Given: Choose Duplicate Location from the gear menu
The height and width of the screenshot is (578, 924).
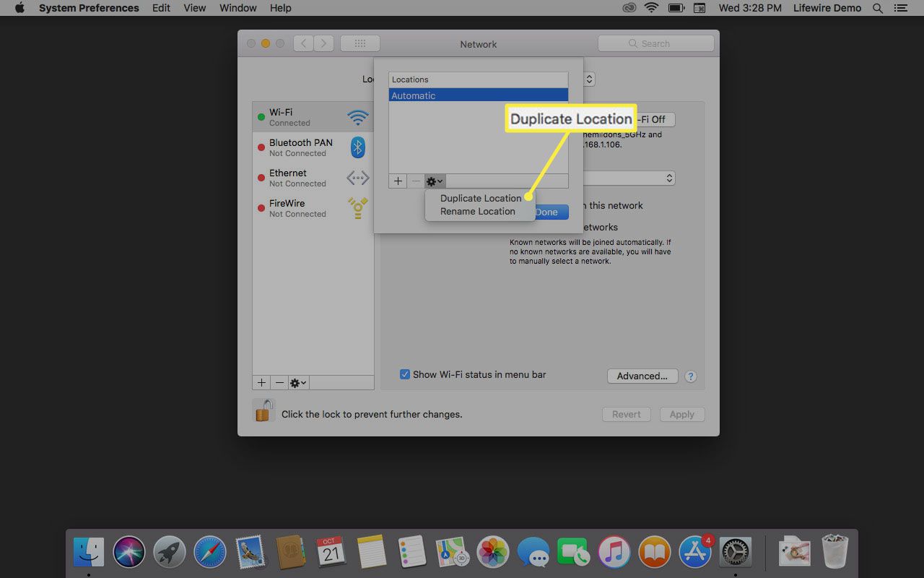Looking at the screenshot, I should [x=480, y=198].
